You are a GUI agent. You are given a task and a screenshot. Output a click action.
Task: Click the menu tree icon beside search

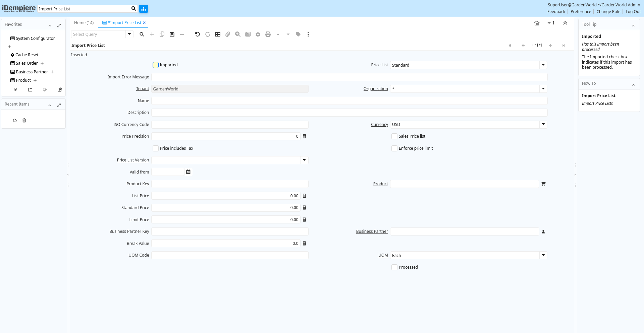[144, 9]
